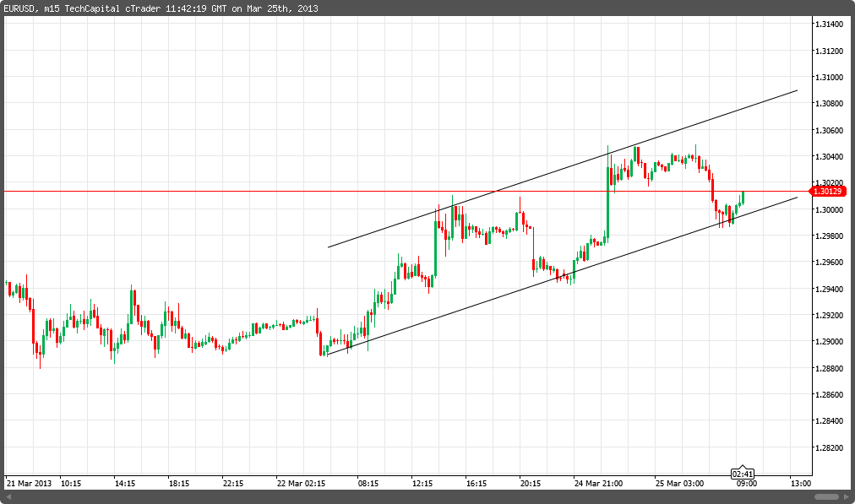
Task: Click the 1.29000 price axis label
Action: pos(829,342)
